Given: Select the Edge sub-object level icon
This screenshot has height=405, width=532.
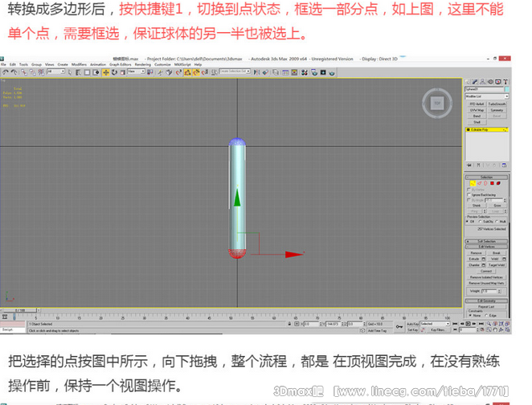Looking at the screenshot, I should point(480,183).
